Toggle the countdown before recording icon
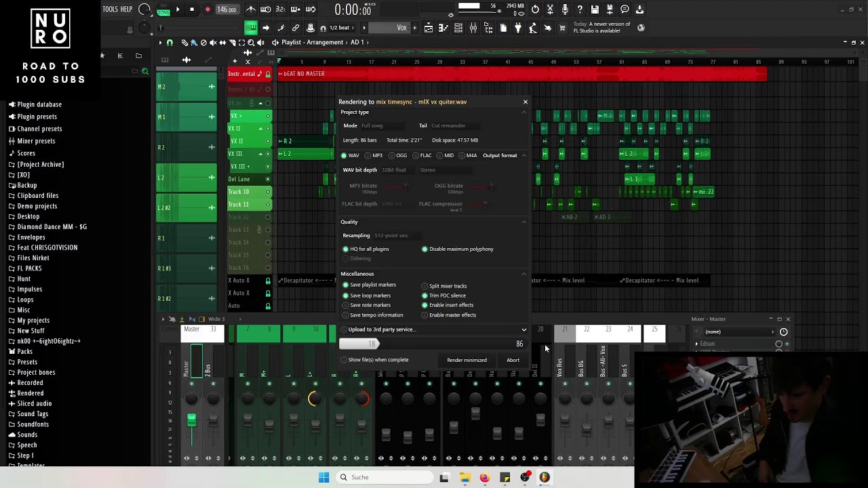The image size is (868, 488). click(x=280, y=9)
